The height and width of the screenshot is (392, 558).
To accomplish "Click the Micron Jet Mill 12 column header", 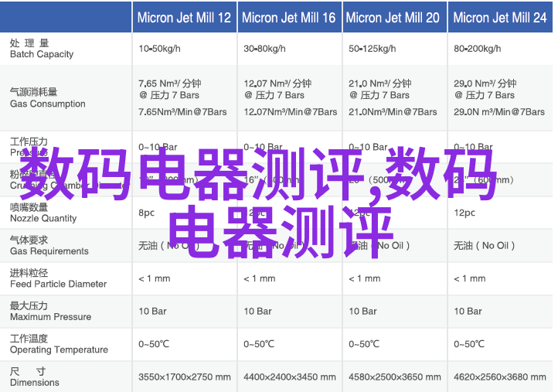I will [x=184, y=18].
